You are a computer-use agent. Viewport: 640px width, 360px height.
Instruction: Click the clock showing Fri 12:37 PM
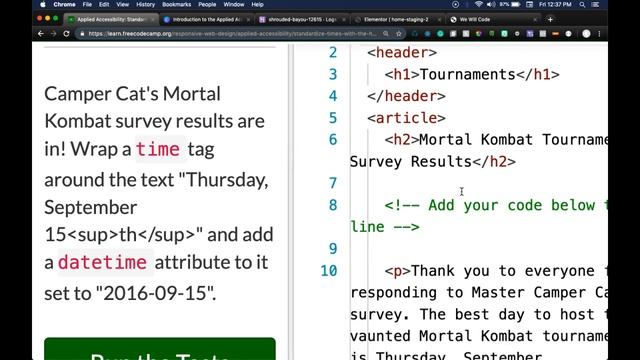[x=555, y=4]
